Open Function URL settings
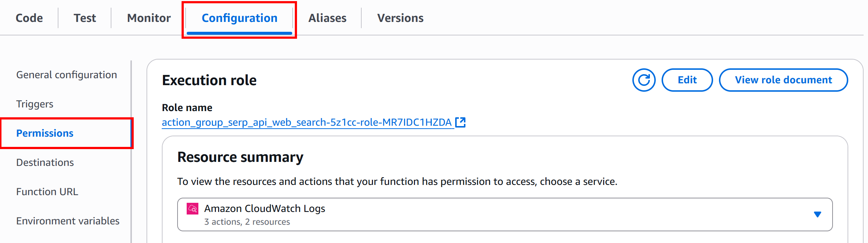The height and width of the screenshot is (243, 868). [47, 191]
